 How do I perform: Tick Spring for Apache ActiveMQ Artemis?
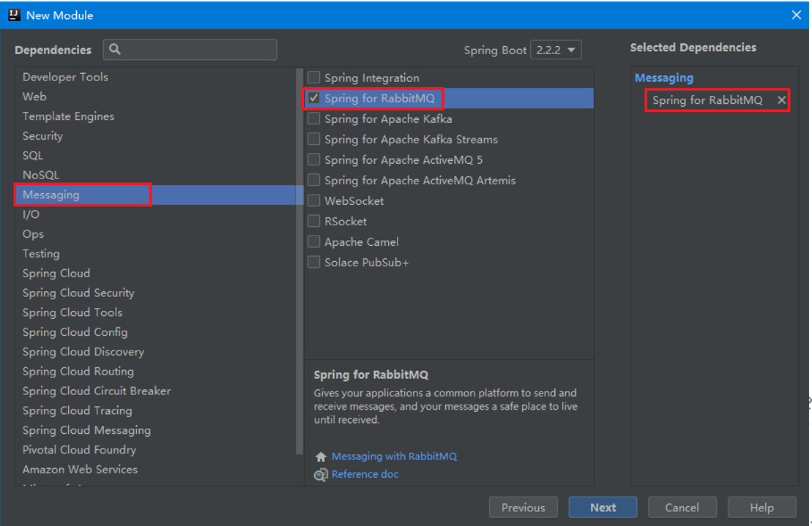(x=314, y=181)
